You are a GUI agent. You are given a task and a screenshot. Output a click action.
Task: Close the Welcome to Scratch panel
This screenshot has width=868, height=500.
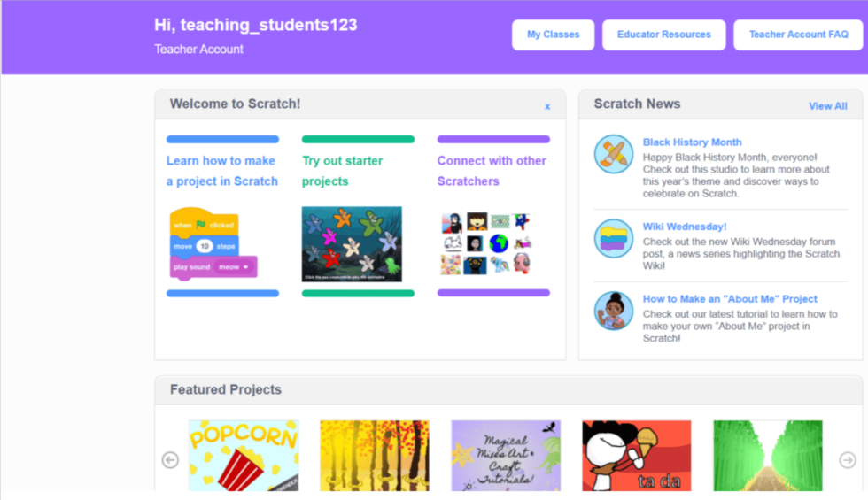[547, 106]
